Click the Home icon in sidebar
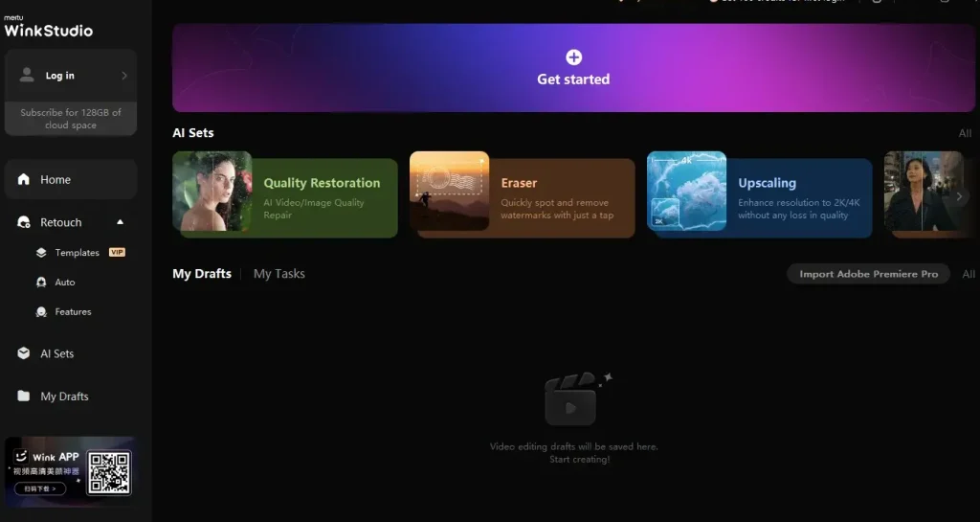 click(x=23, y=180)
